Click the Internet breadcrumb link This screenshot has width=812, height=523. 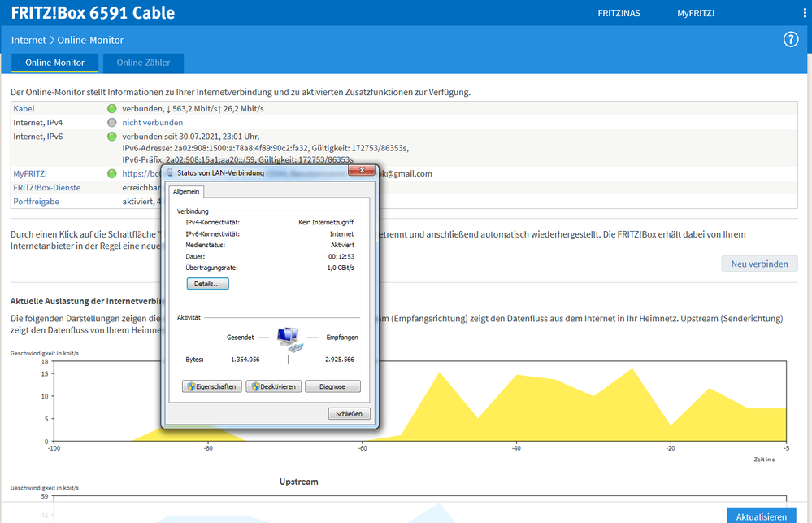point(28,40)
